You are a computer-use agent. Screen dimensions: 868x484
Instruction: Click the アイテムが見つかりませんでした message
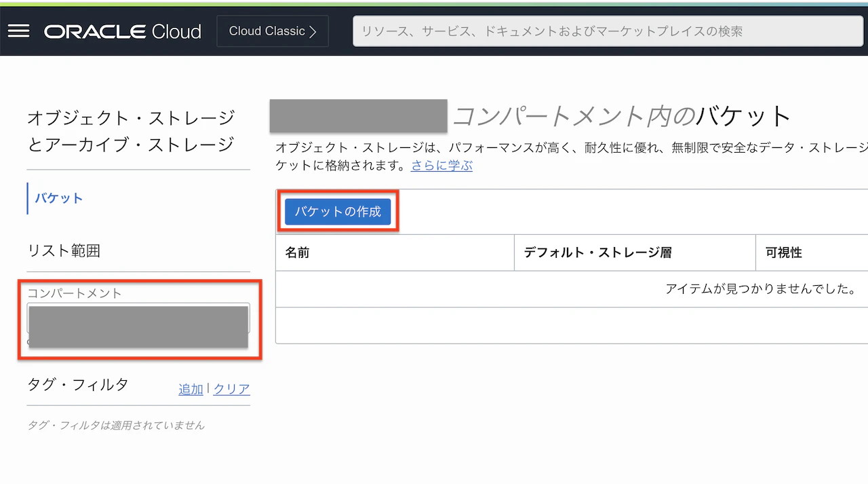(760, 289)
